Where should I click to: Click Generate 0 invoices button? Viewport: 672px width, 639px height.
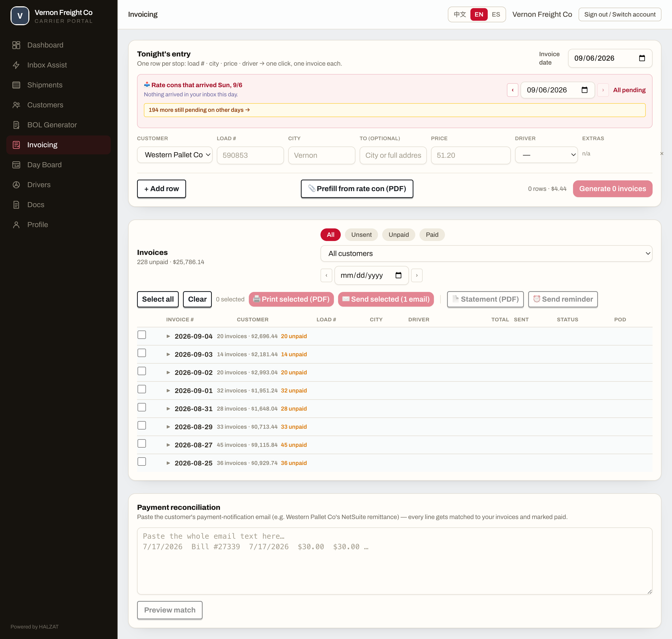[612, 189]
